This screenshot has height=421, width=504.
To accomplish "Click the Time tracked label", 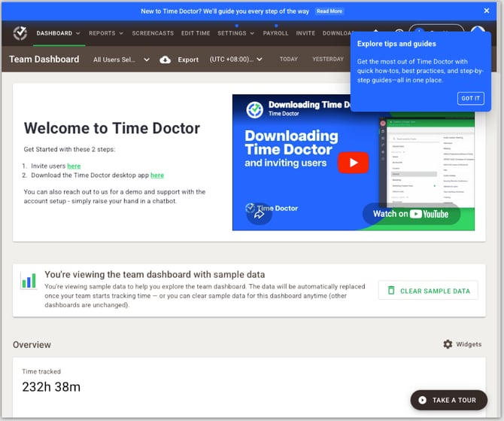I will tap(41, 371).
